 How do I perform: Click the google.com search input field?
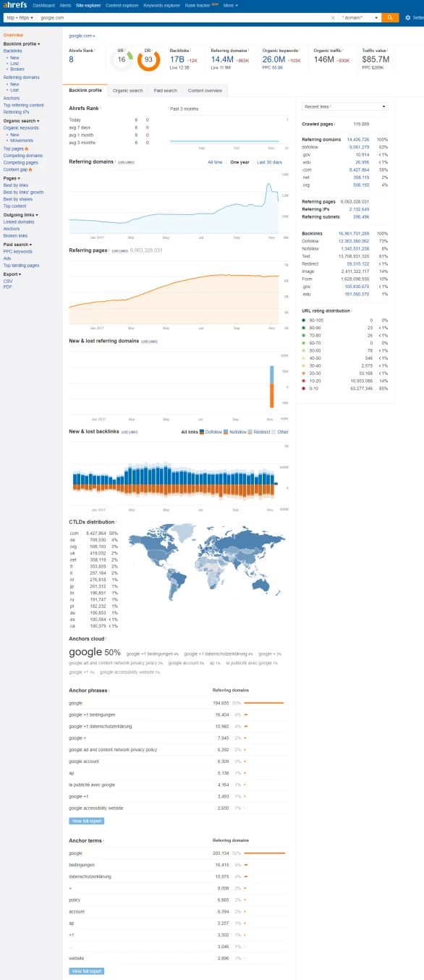[189, 17]
